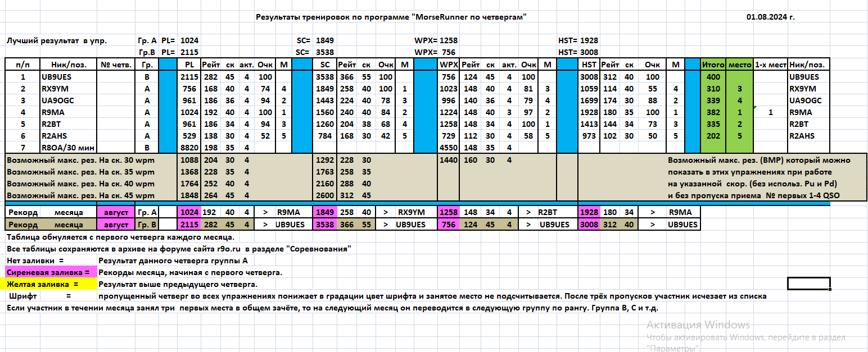
Task: Click the date cell 01.08.2024 г.
Action: (x=770, y=17)
